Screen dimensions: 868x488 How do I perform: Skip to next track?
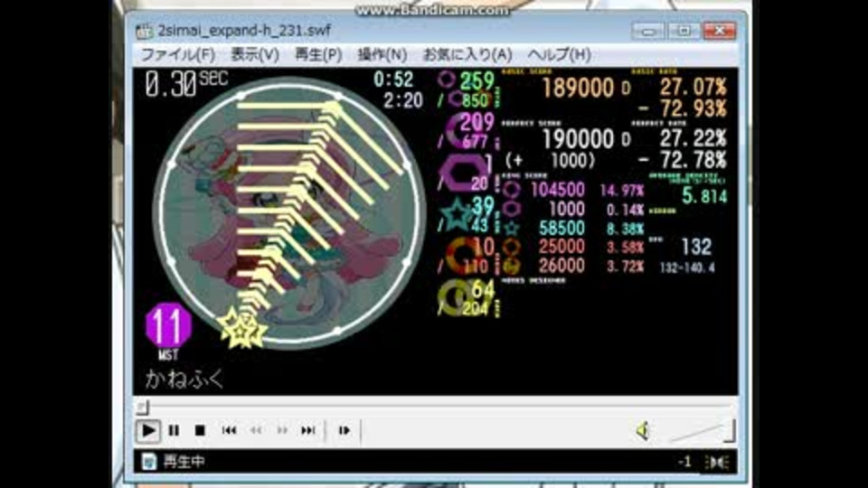pos(308,430)
